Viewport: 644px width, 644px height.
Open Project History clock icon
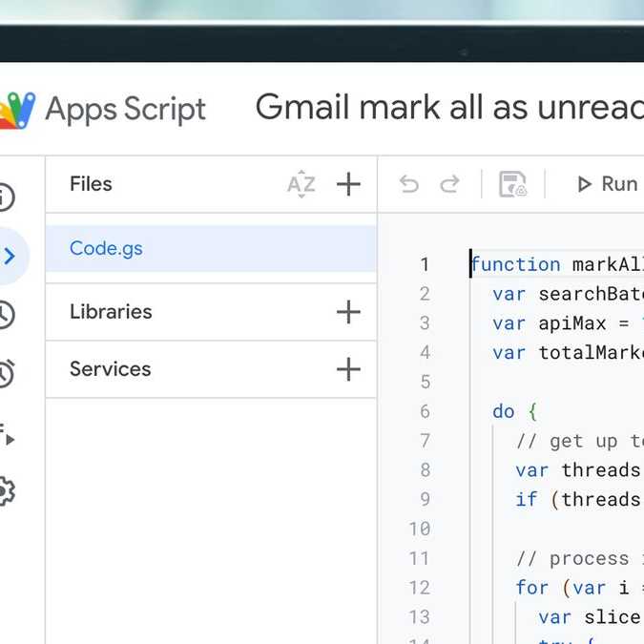click(6, 315)
